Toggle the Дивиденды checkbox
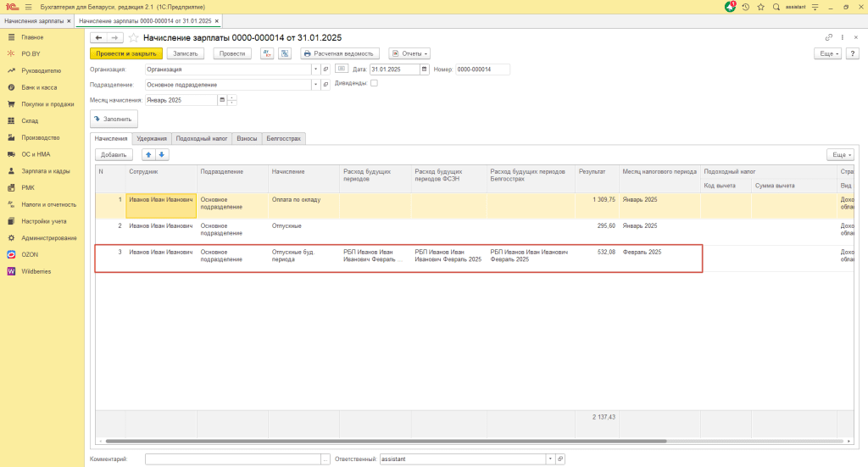 tap(375, 84)
